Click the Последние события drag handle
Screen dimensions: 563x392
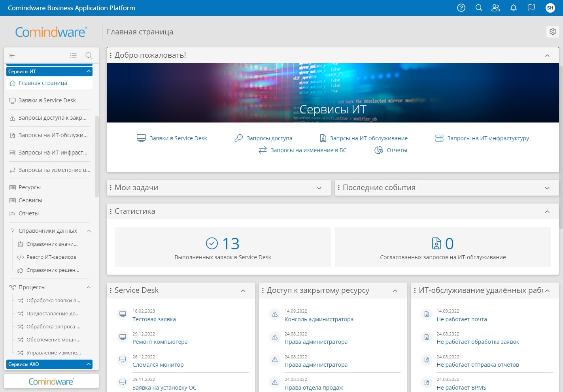[x=339, y=188]
